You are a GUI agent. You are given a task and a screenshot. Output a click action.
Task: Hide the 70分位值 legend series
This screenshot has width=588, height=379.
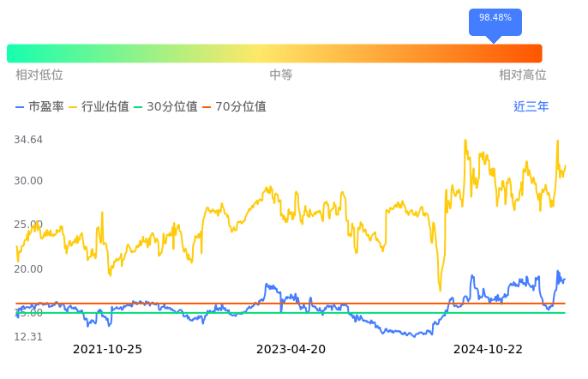(x=233, y=107)
